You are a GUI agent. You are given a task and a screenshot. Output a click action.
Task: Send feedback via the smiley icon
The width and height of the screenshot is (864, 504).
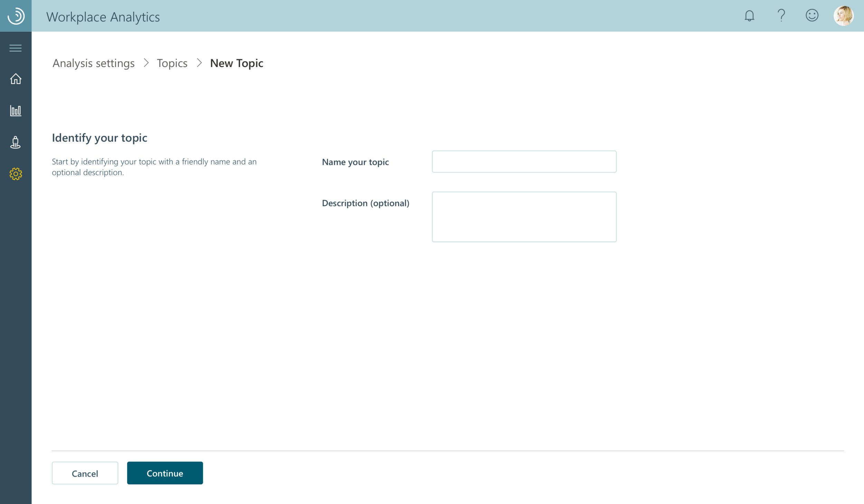tap(811, 16)
